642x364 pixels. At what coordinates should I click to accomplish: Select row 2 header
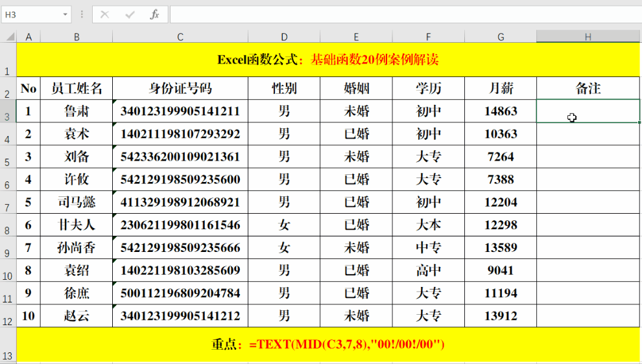click(8, 88)
